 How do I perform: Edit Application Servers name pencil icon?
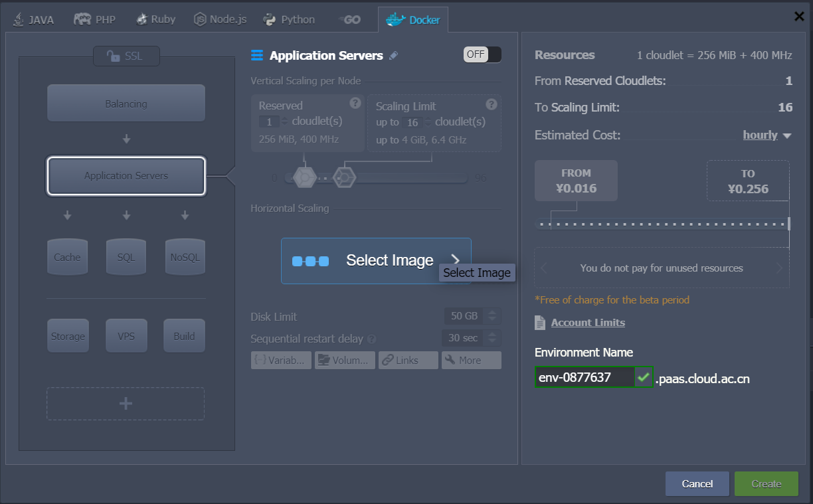(x=393, y=56)
